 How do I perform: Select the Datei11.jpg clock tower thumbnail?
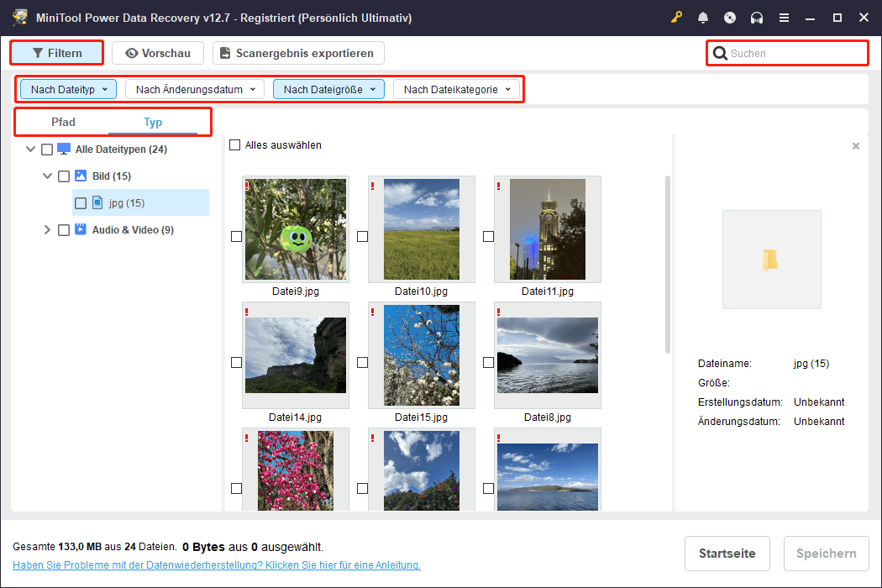coord(547,229)
